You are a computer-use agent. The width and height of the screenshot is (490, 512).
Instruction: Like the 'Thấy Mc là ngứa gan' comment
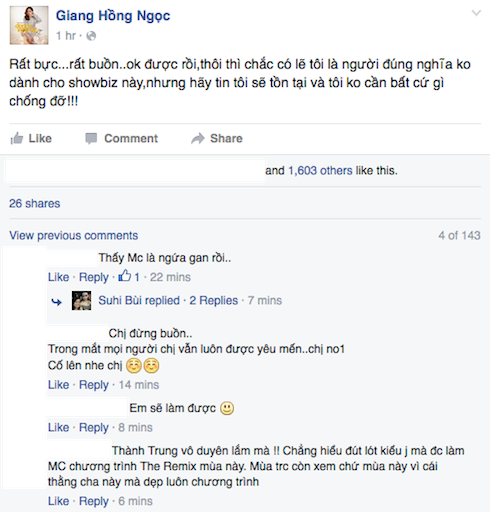58,277
